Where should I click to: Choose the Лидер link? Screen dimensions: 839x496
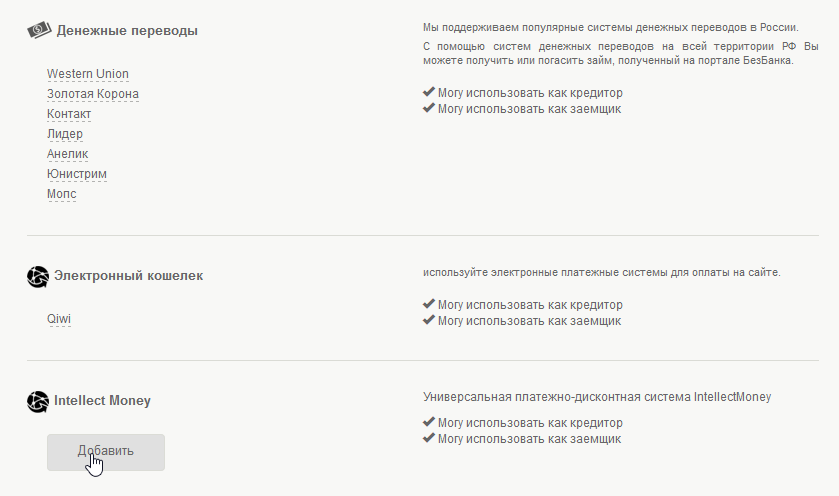pyautogui.click(x=65, y=134)
